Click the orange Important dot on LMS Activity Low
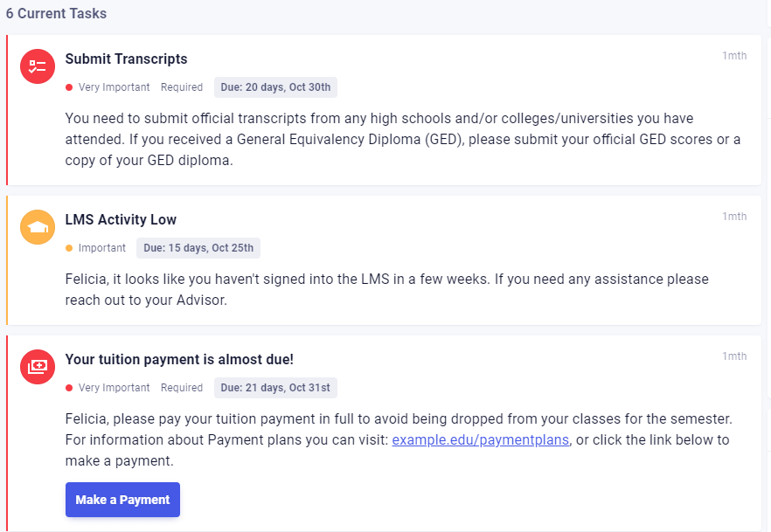771x532 pixels. tap(68, 247)
